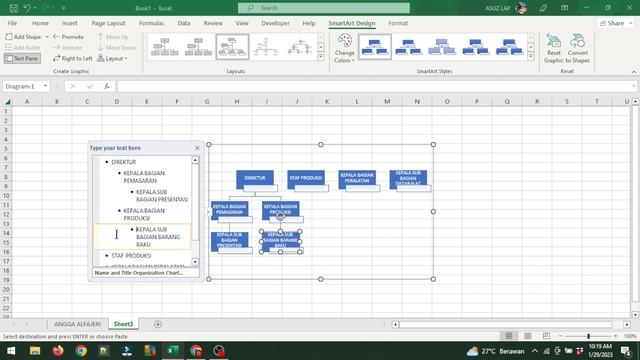Click the text pane scroll up arrow
The width and height of the screenshot is (640, 360).
195,160
